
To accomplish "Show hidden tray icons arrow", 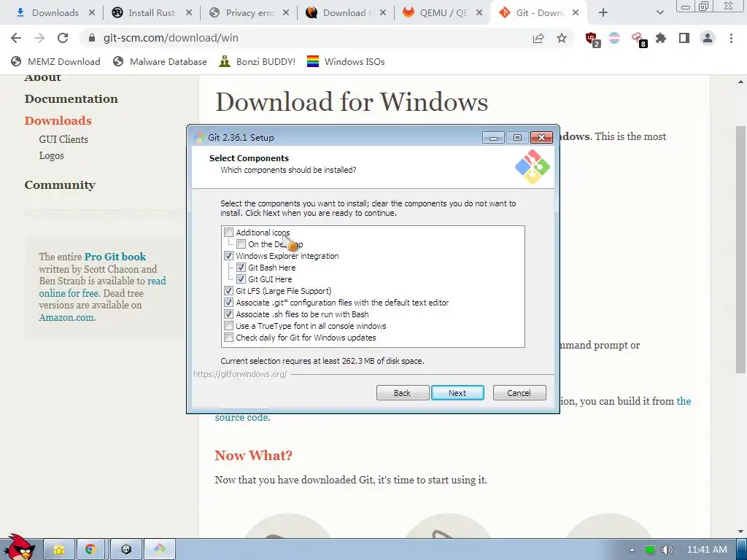I will click(x=632, y=550).
